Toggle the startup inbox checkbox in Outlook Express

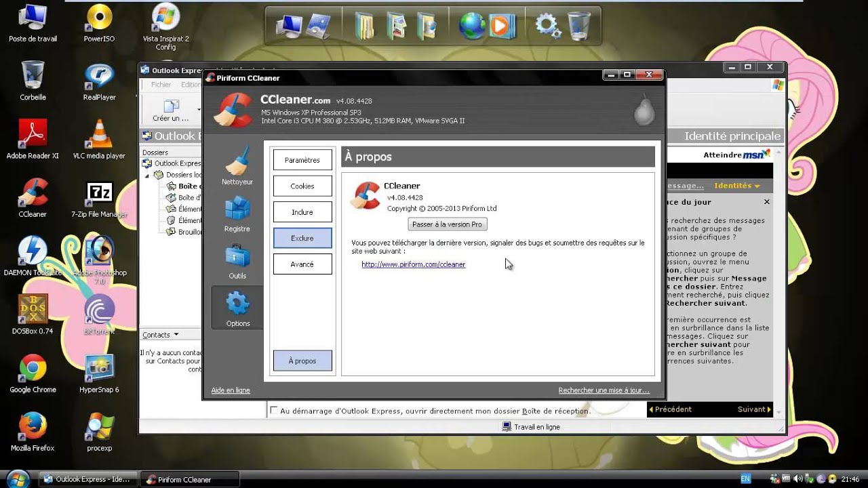(273, 411)
